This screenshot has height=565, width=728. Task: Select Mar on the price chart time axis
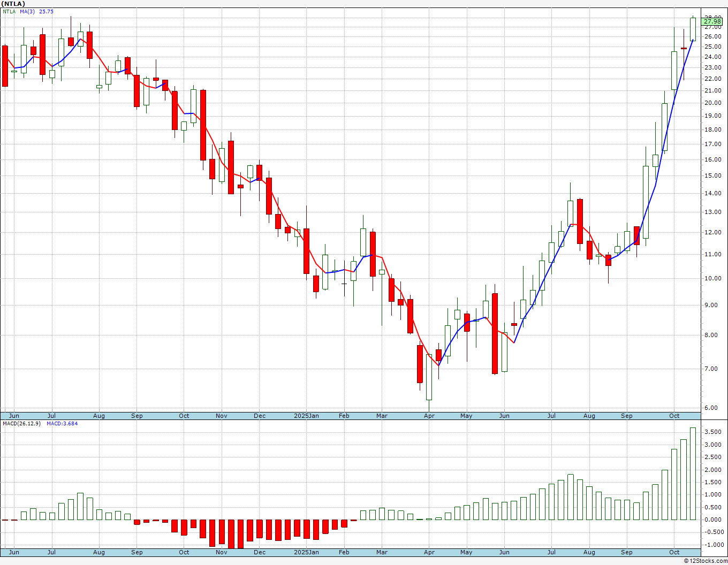pyautogui.click(x=382, y=416)
